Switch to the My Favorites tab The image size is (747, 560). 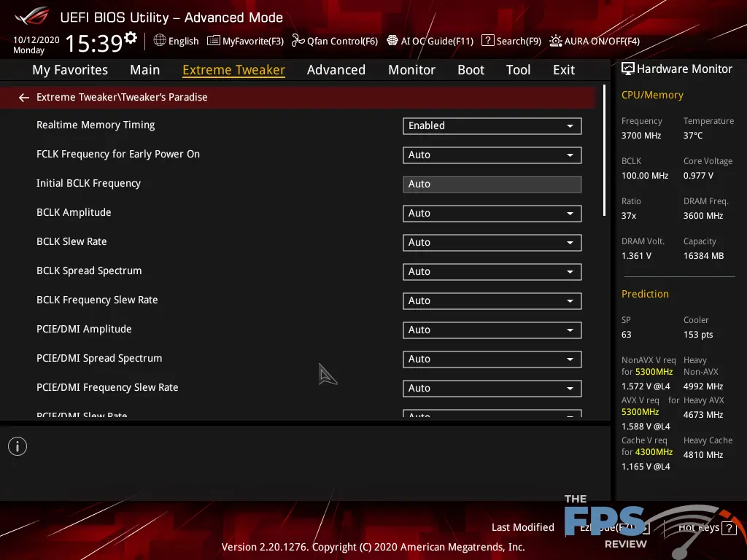(70, 70)
